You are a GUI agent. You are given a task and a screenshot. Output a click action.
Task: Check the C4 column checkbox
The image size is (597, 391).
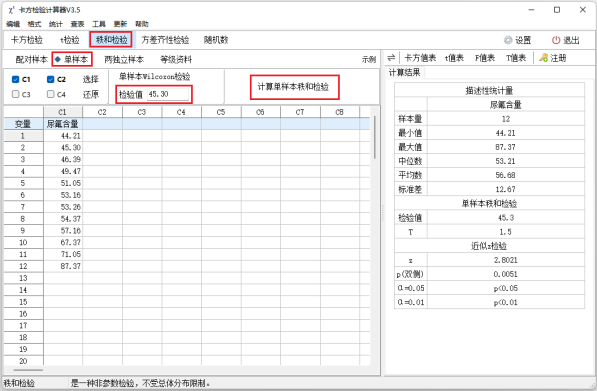click(50, 94)
